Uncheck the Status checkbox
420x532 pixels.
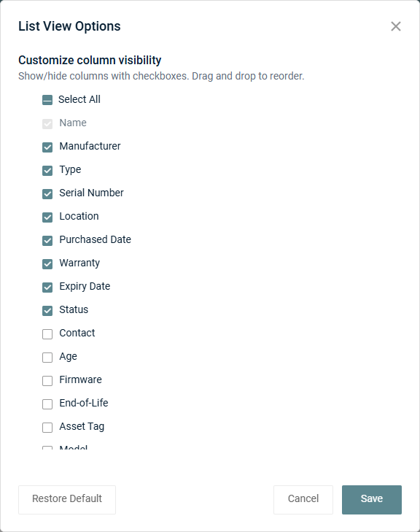(x=47, y=311)
